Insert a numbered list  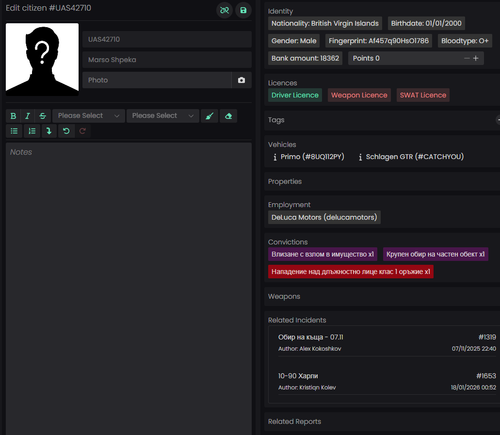32,131
